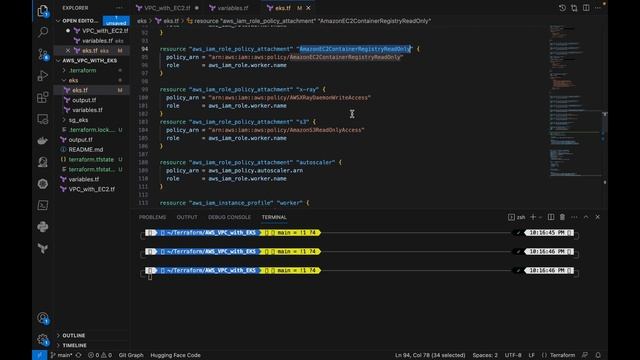Open the Kubernetes wheel icon
Screen dimensions: 640x360
click(42, 184)
